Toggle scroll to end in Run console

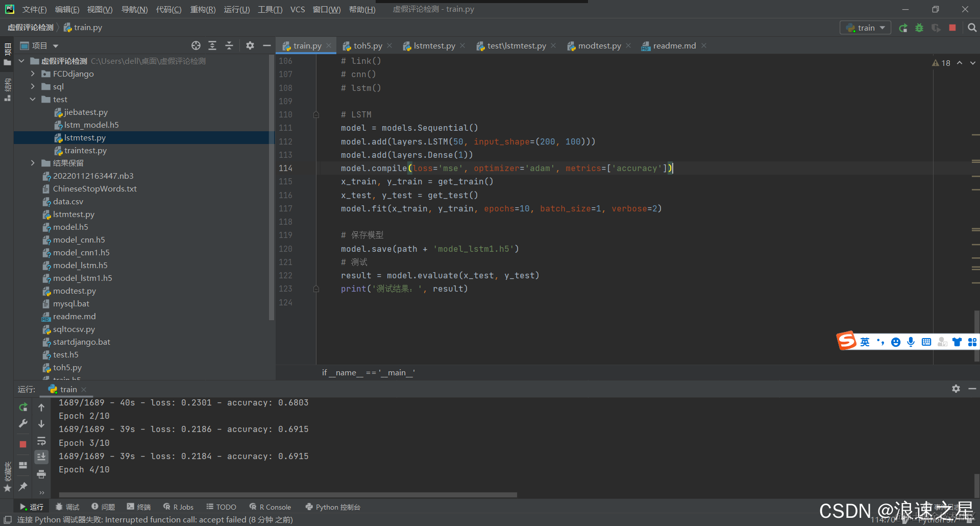click(41, 457)
